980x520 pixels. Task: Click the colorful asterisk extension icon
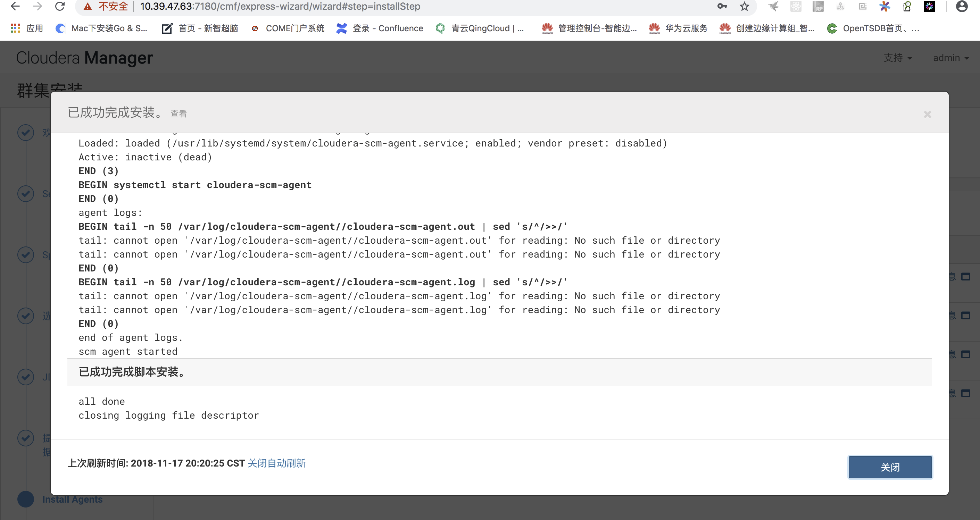click(885, 7)
